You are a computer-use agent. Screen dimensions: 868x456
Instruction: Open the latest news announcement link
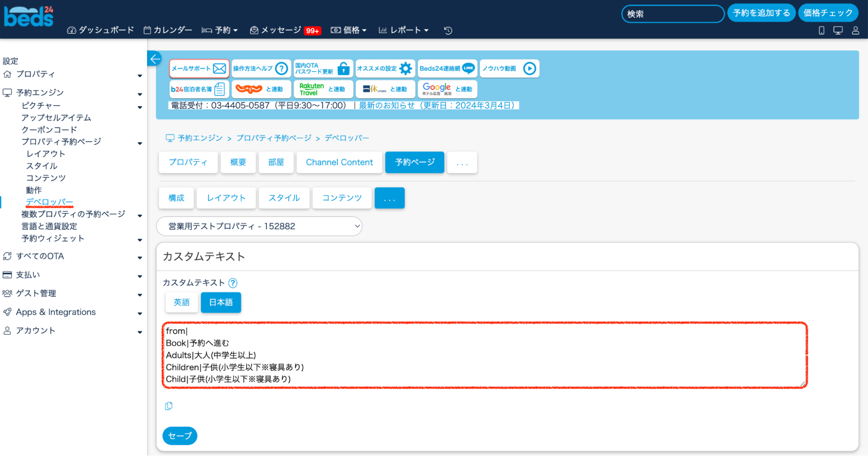click(x=436, y=106)
